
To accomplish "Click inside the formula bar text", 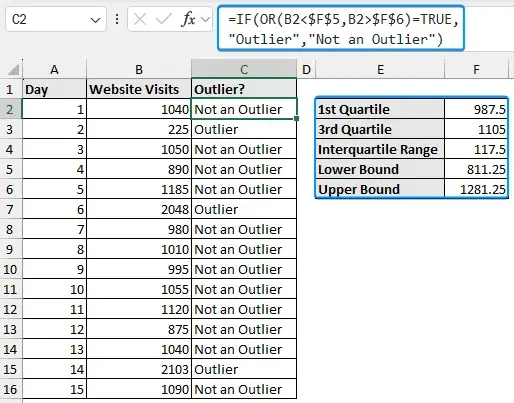I will point(341,29).
